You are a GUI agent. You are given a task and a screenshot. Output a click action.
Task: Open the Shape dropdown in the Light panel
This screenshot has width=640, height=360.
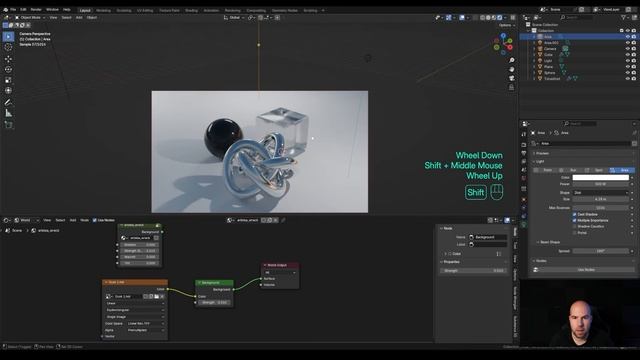(x=600, y=193)
